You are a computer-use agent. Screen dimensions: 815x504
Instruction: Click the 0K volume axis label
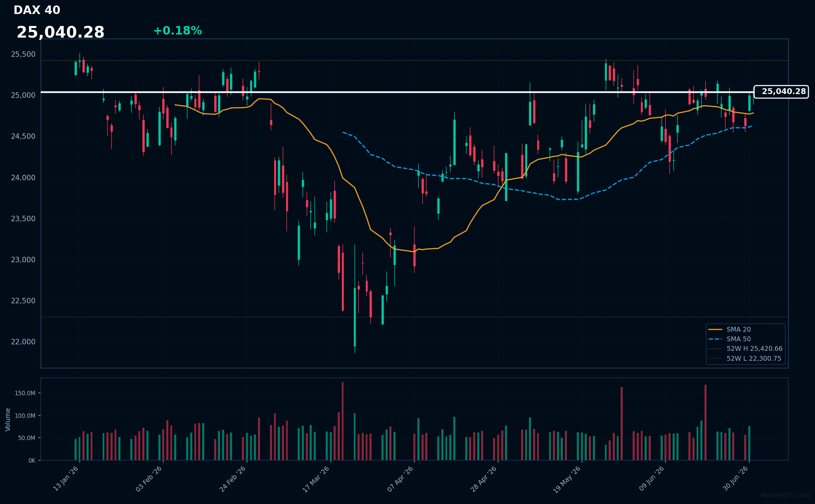click(32, 461)
